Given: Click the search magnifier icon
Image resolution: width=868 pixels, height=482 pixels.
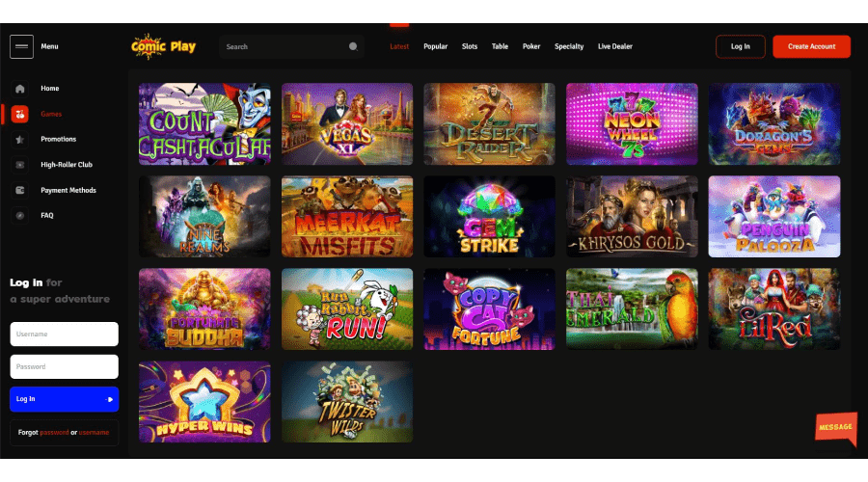Looking at the screenshot, I should point(353,46).
